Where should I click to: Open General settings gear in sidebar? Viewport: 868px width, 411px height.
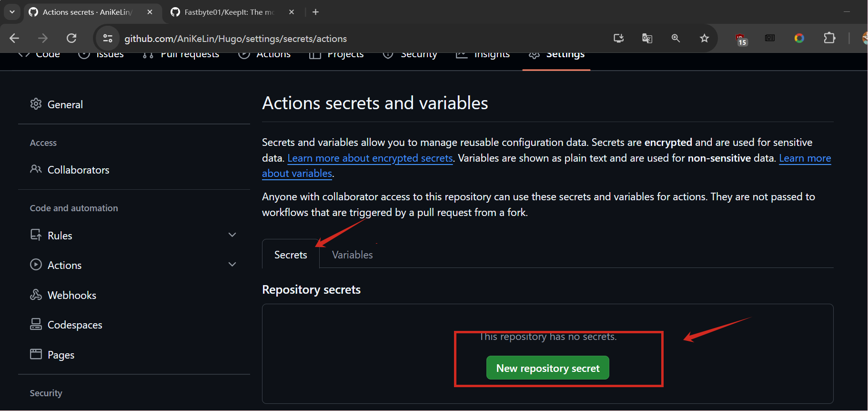point(36,104)
